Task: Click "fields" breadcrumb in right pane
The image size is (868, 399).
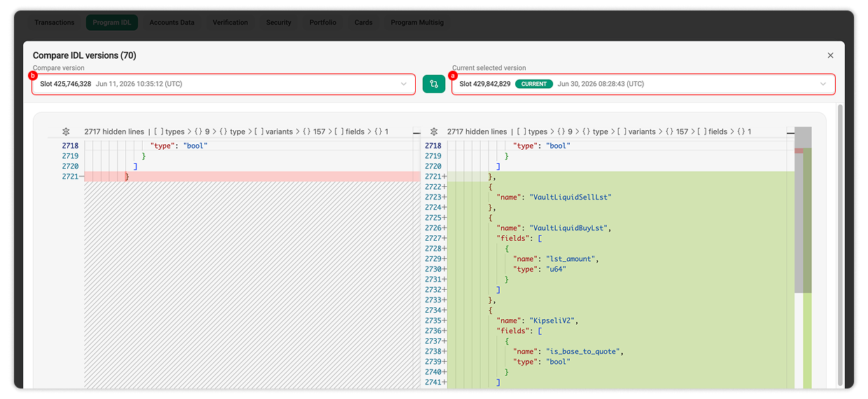Action: tap(713, 132)
